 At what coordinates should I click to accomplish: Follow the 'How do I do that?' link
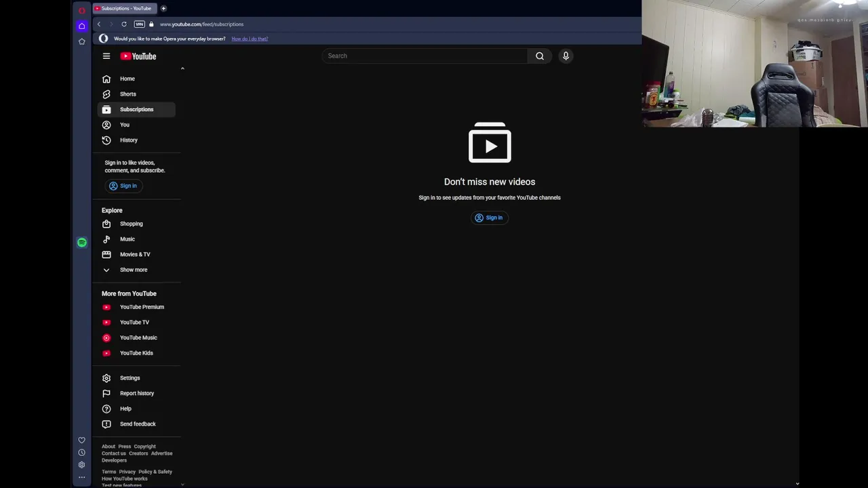tap(250, 39)
